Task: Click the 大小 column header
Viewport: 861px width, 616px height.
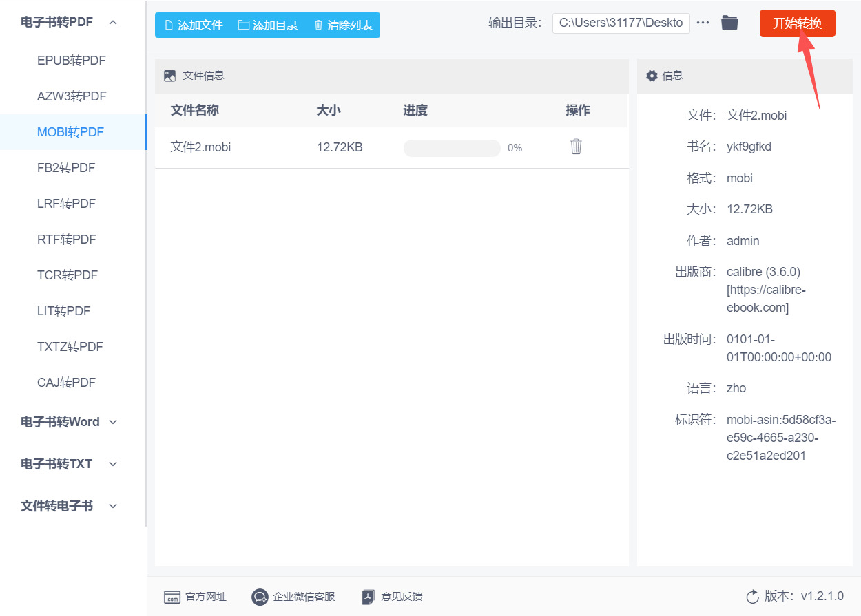Action: [329, 110]
